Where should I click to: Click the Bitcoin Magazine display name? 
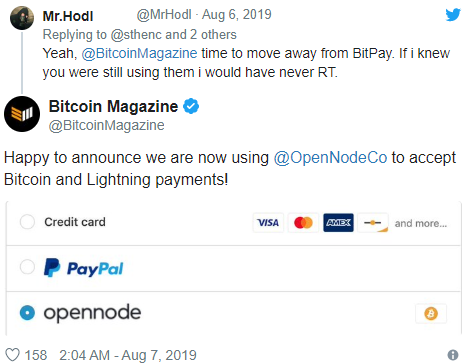pyautogui.click(x=113, y=106)
